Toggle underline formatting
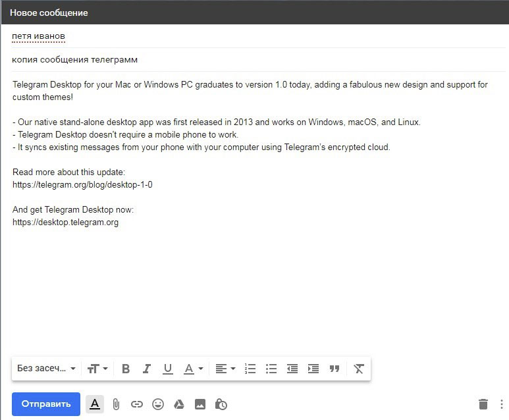Viewport: 509px width, 420px height. [x=167, y=369]
